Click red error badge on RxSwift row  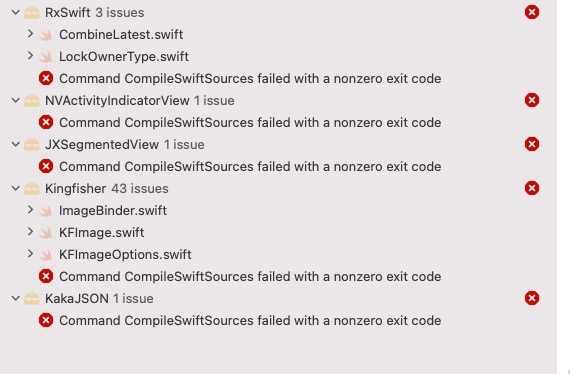click(x=531, y=12)
